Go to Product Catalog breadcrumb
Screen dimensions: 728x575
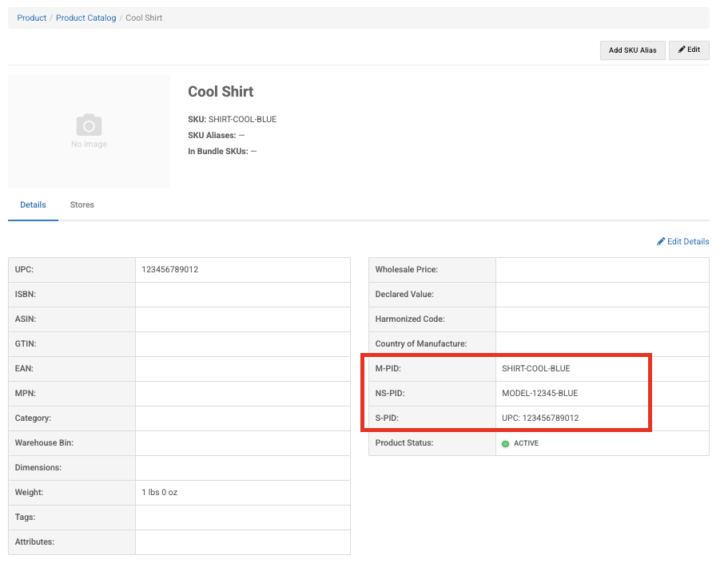click(86, 18)
